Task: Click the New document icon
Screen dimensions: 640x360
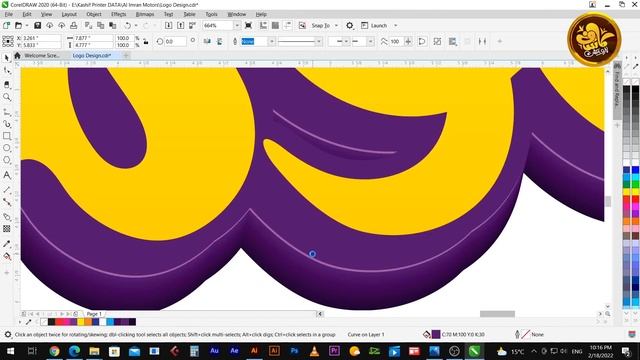Action: coord(7,25)
